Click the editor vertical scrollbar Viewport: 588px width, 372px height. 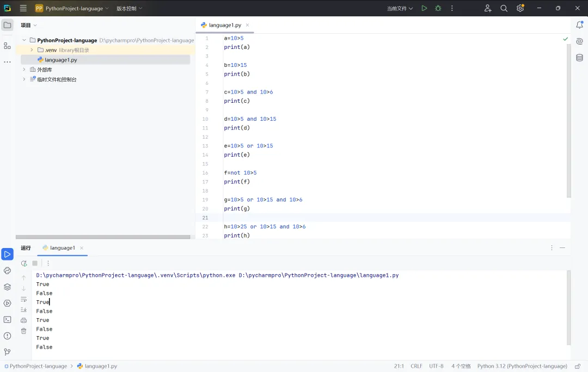click(x=568, y=120)
